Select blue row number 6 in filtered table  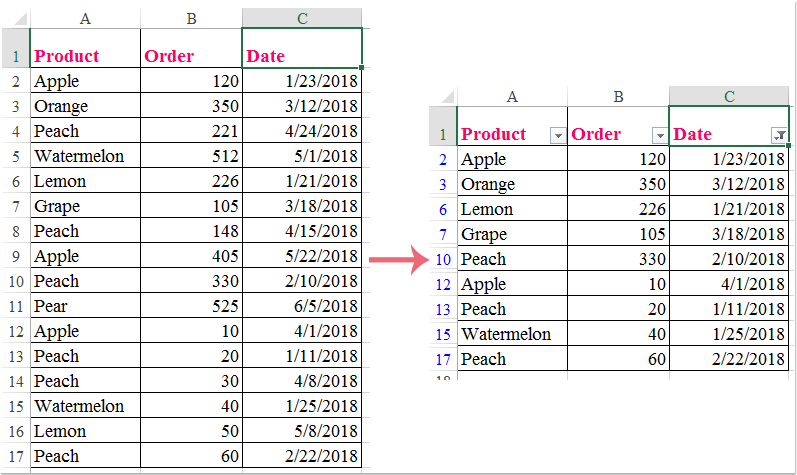[x=443, y=209]
